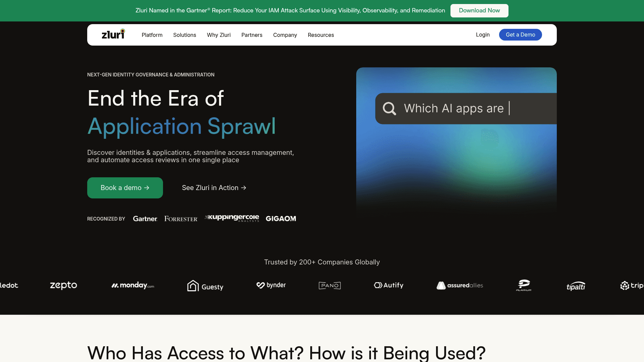Click the Login link
Viewport: 644px width, 362px height.
pyautogui.click(x=483, y=35)
